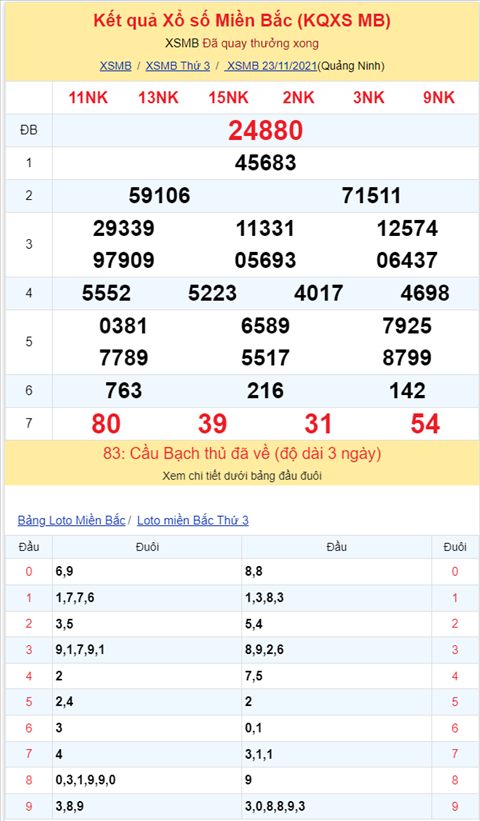Select third prize number 05693
The width and height of the screenshot is (480, 821).
265,260
